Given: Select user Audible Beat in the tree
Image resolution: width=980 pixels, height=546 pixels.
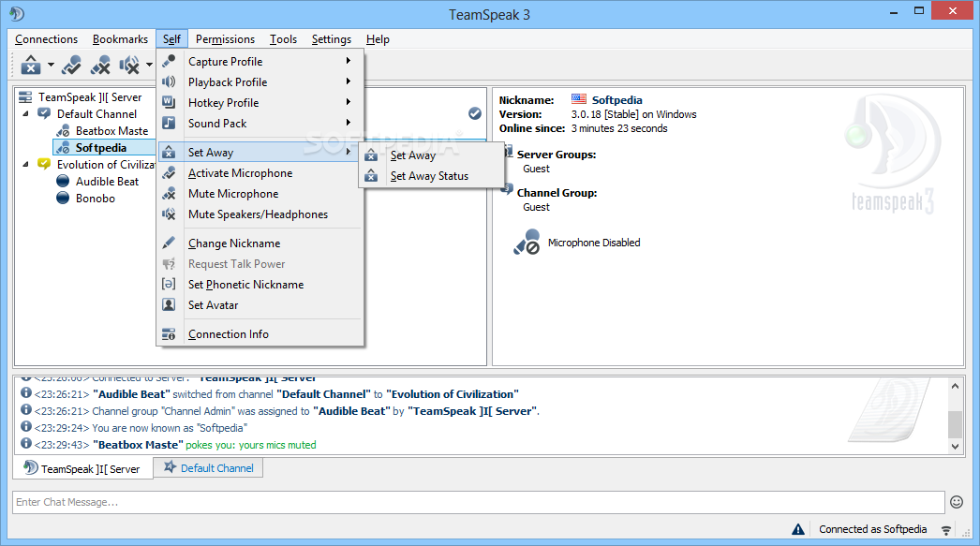Looking at the screenshot, I should point(107,181).
